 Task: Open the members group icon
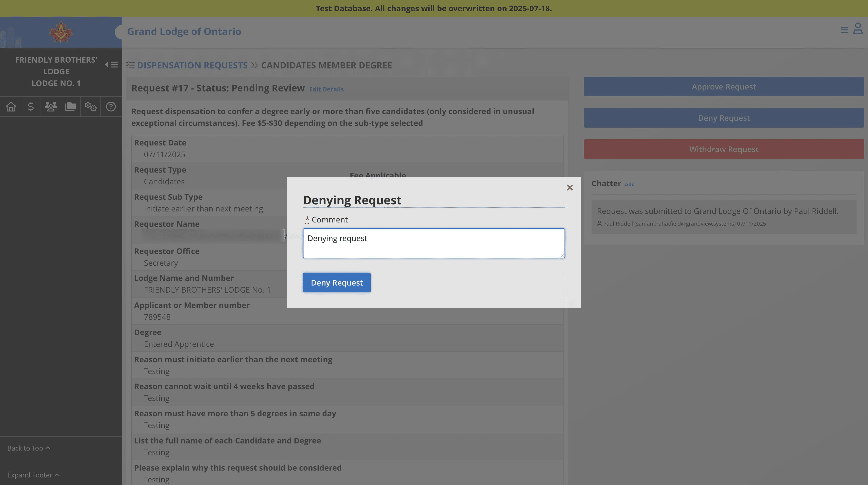51,107
